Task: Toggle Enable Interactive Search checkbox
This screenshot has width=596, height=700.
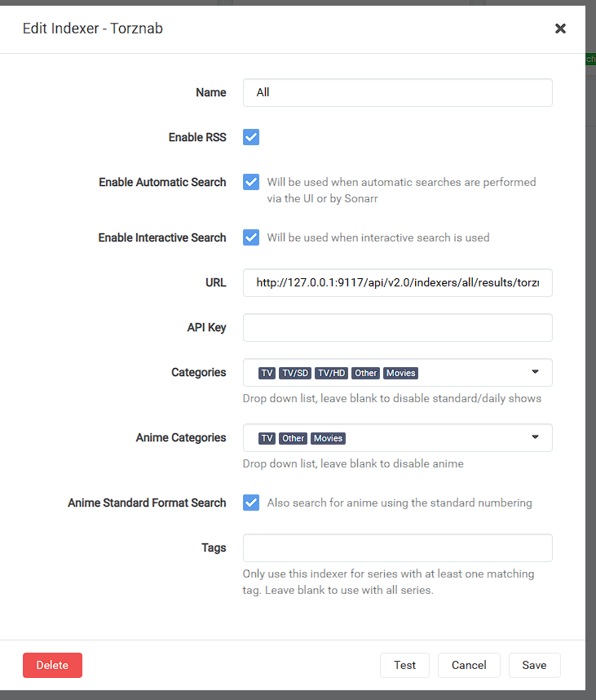Action: point(251,237)
